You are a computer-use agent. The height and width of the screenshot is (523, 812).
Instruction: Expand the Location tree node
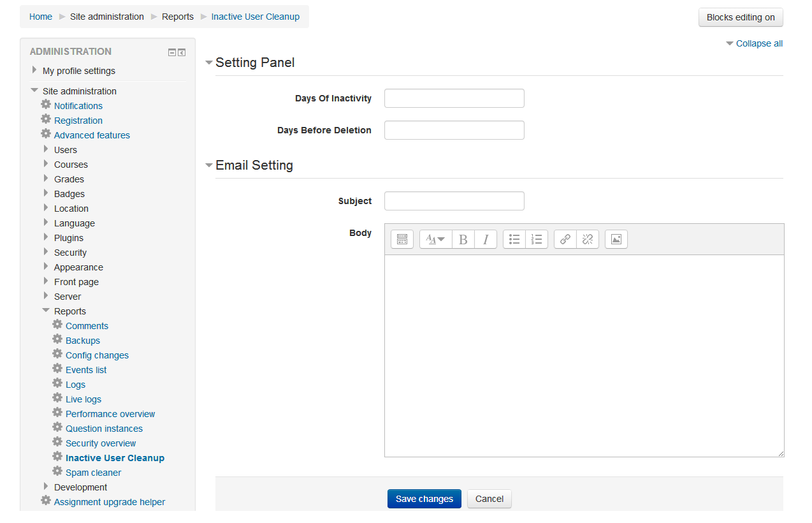pos(46,208)
